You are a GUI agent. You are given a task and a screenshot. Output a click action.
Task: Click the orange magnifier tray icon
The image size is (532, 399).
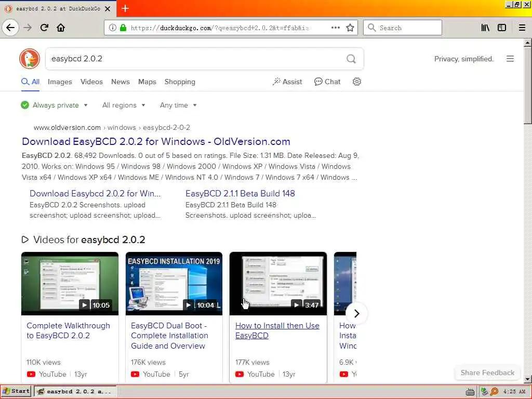pyautogui.click(x=495, y=392)
